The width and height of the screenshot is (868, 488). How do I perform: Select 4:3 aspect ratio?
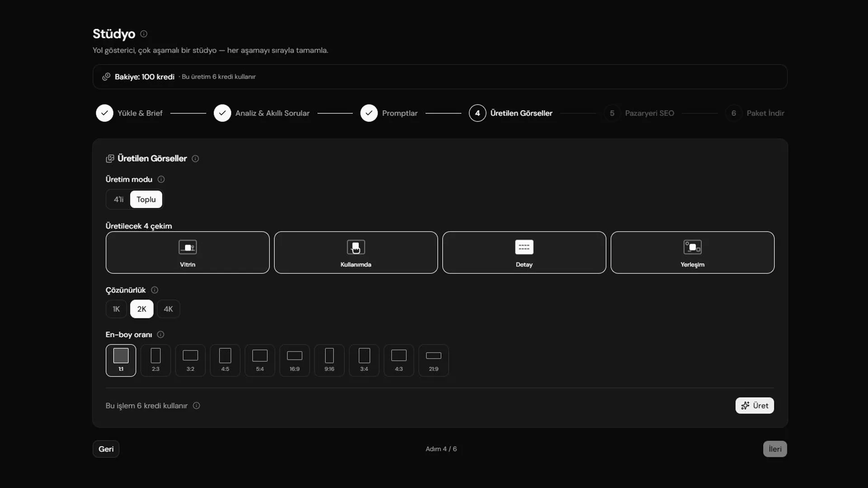[x=399, y=361]
